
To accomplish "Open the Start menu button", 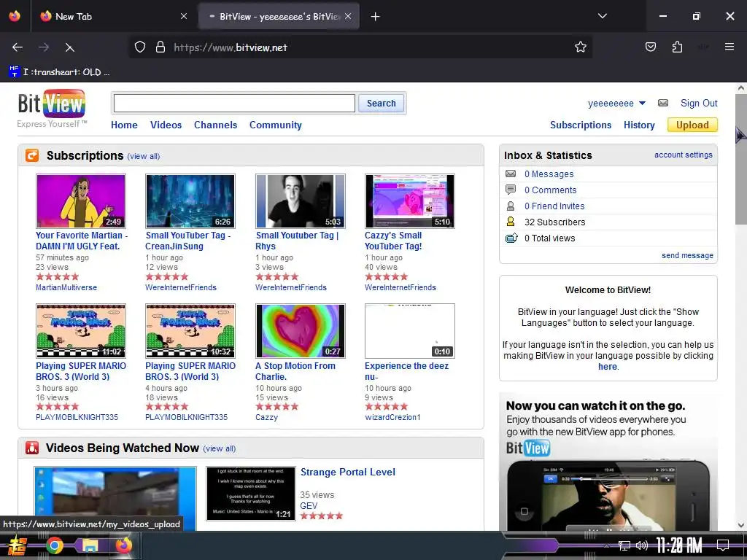I will [x=18, y=545].
